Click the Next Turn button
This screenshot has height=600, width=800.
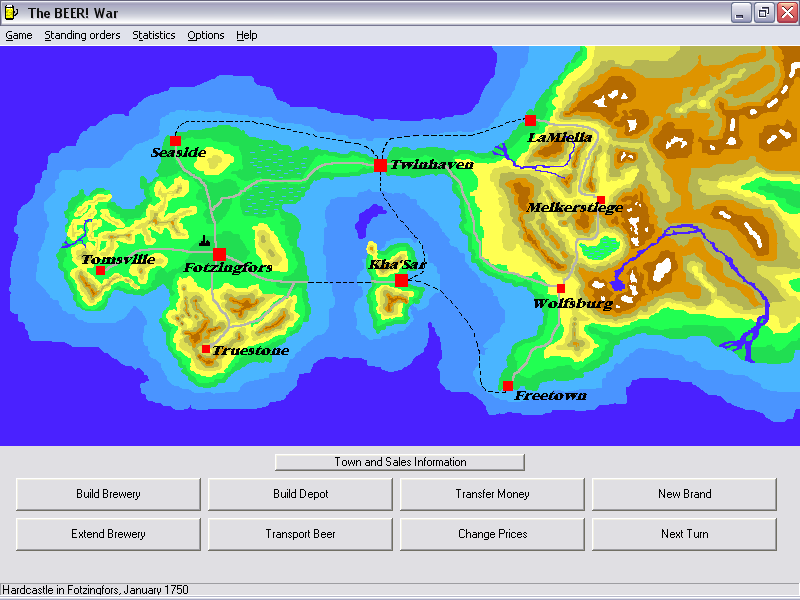point(684,534)
